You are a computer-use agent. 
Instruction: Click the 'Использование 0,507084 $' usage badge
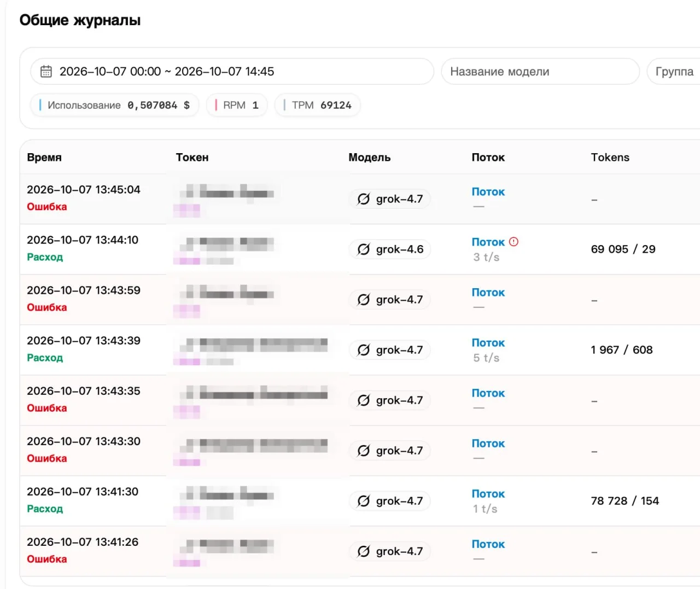pyautogui.click(x=115, y=105)
